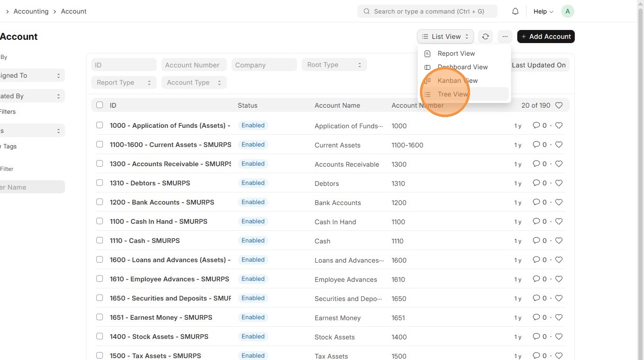The image size is (644, 360).
Task: Check the 1000 - Application of Funds row
Action: (x=100, y=125)
